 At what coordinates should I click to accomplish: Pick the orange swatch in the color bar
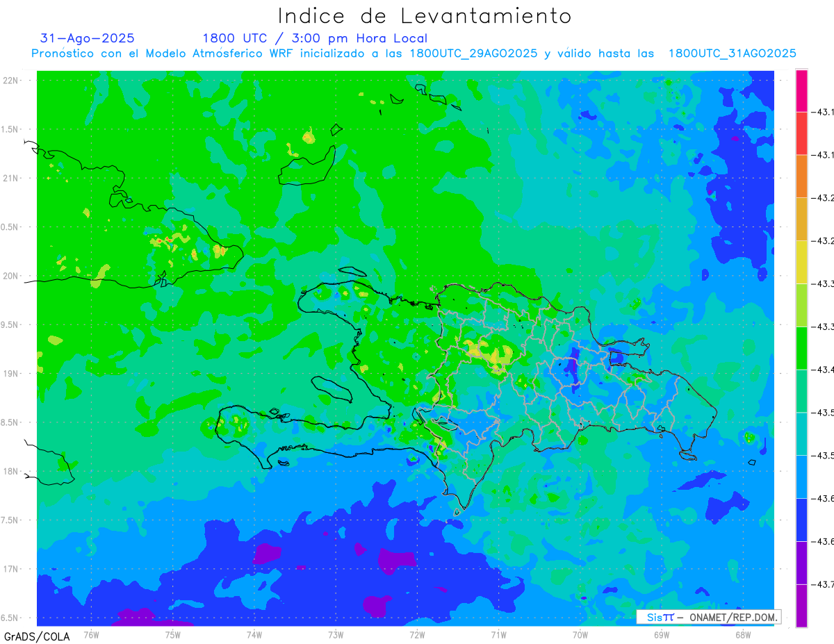[x=801, y=176]
